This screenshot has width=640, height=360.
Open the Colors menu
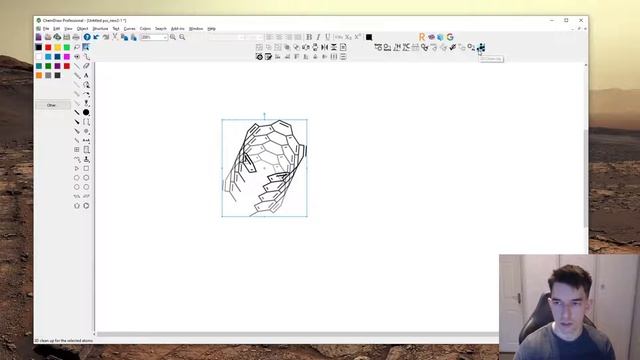[145, 29]
